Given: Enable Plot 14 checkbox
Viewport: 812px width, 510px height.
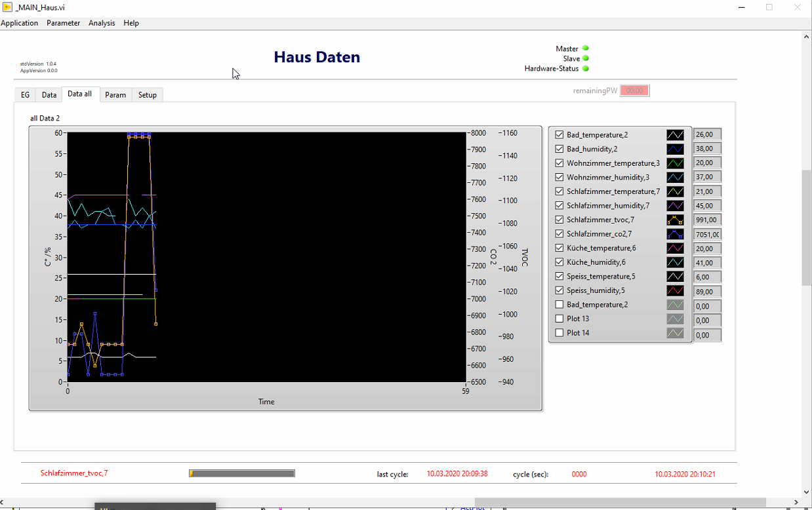Looking at the screenshot, I should [x=559, y=333].
